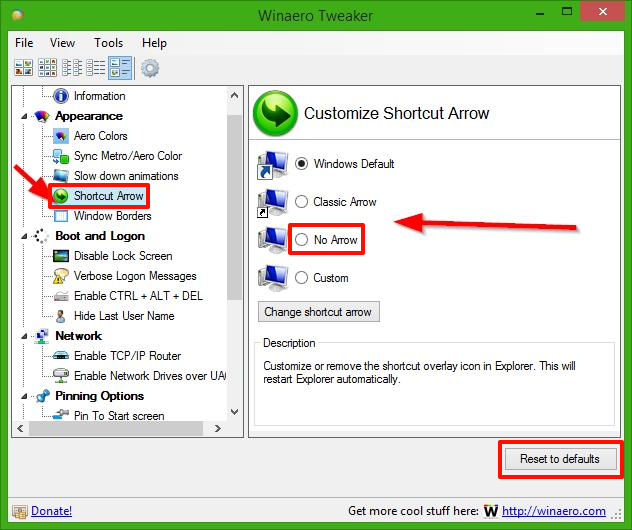Click the tree's horizontal scrollbar thumb

click(116, 428)
